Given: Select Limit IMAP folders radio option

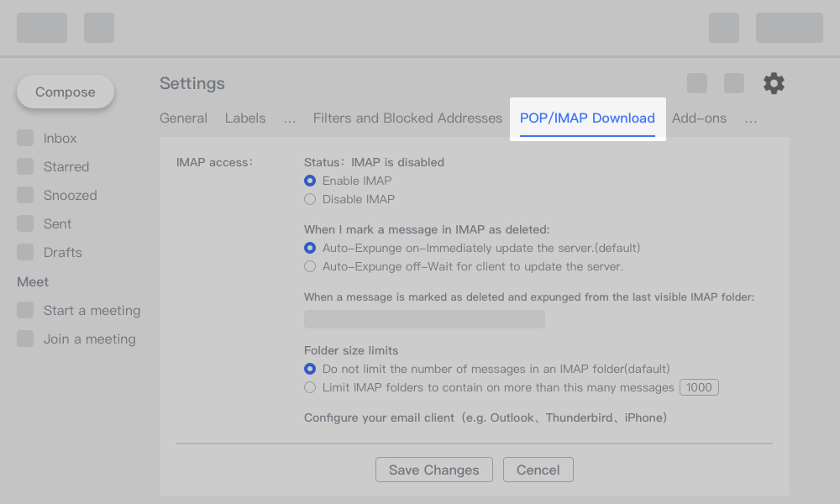Looking at the screenshot, I should (310, 387).
